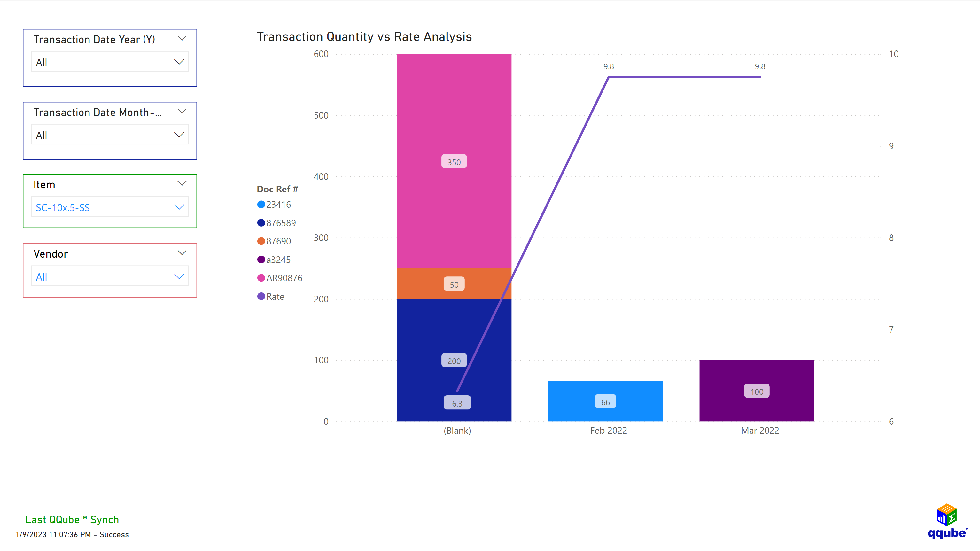Image resolution: width=980 pixels, height=551 pixels.
Task: Click the 9.8 rate data label
Action: [609, 66]
